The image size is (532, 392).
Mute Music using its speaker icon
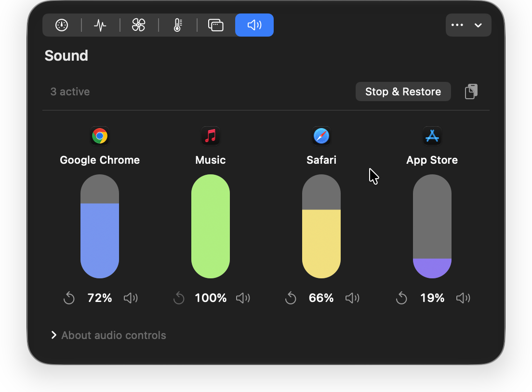[x=243, y=298]
